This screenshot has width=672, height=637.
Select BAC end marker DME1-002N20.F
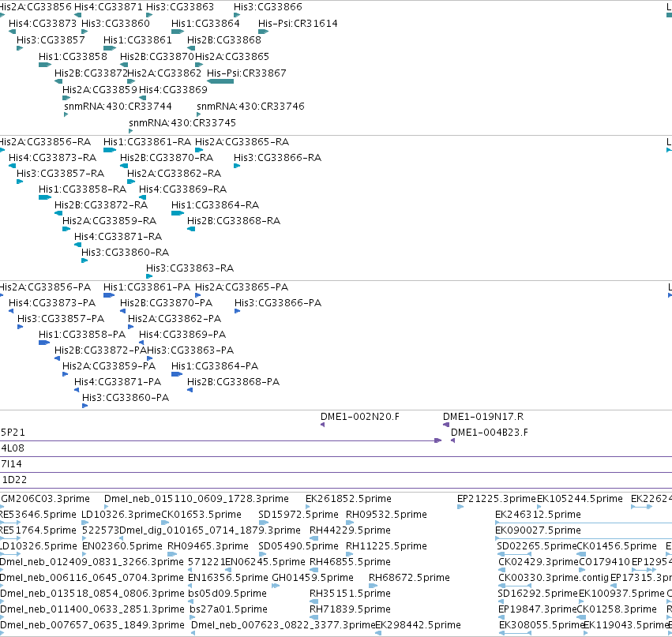(323, 425)
